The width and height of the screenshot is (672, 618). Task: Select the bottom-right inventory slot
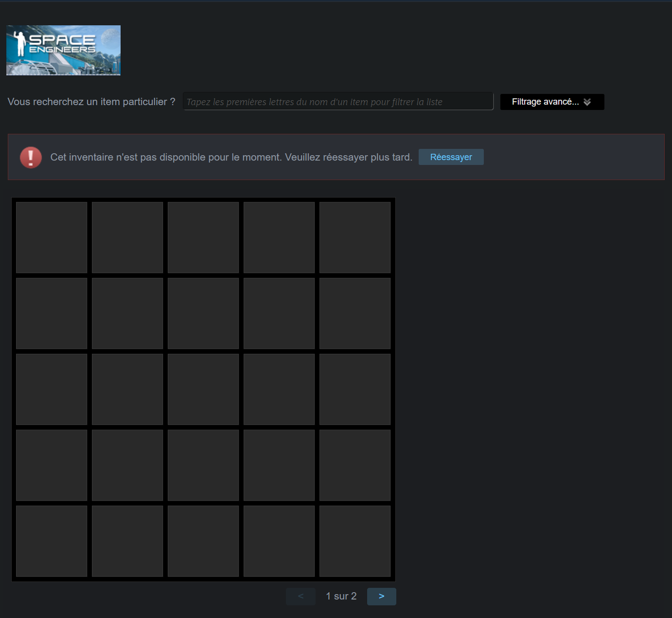coord(355,541)
